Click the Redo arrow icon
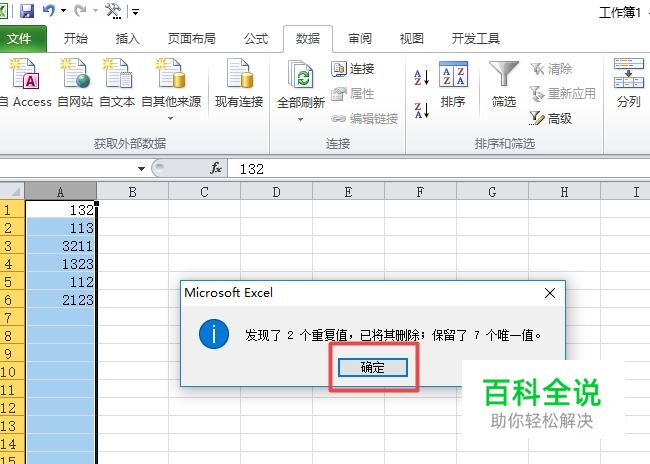 tap(80, 10)
